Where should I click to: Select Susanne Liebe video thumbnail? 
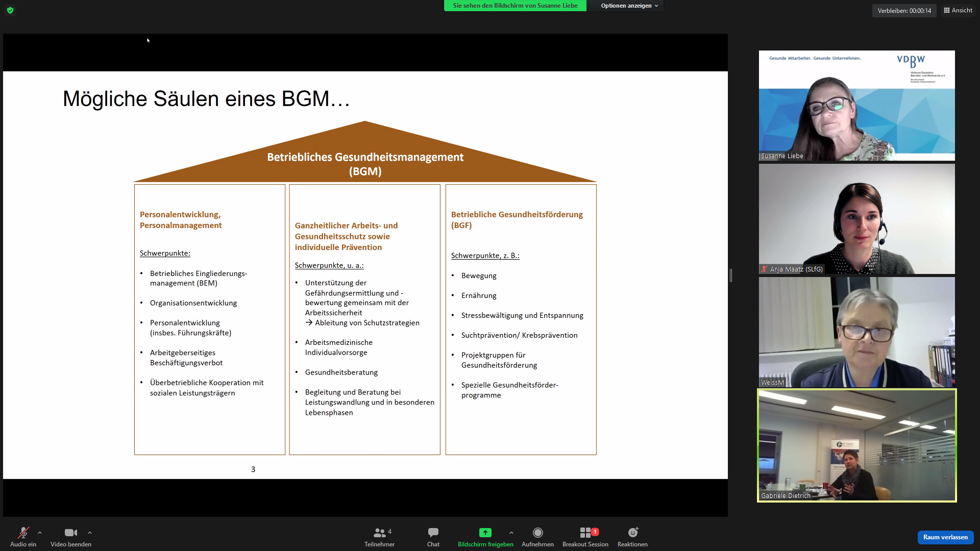(856, 106)
